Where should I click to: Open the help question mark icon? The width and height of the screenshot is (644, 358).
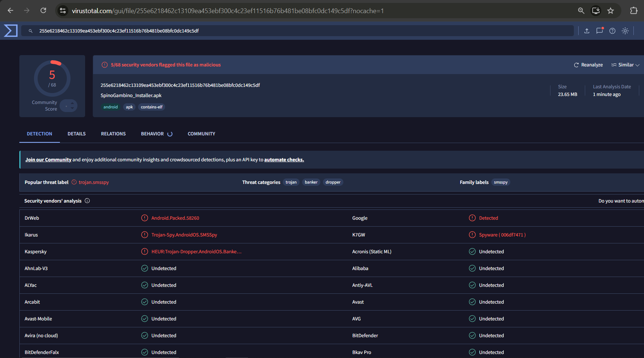(612, 31)
